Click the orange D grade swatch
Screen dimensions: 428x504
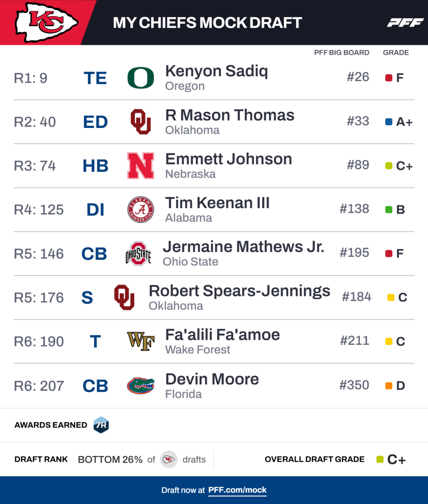389,386
